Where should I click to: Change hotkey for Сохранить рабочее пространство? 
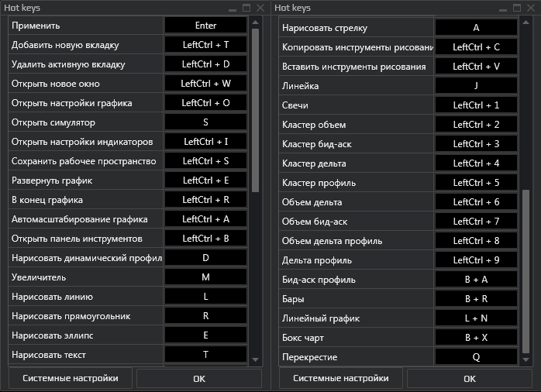(x=205, y=161)
